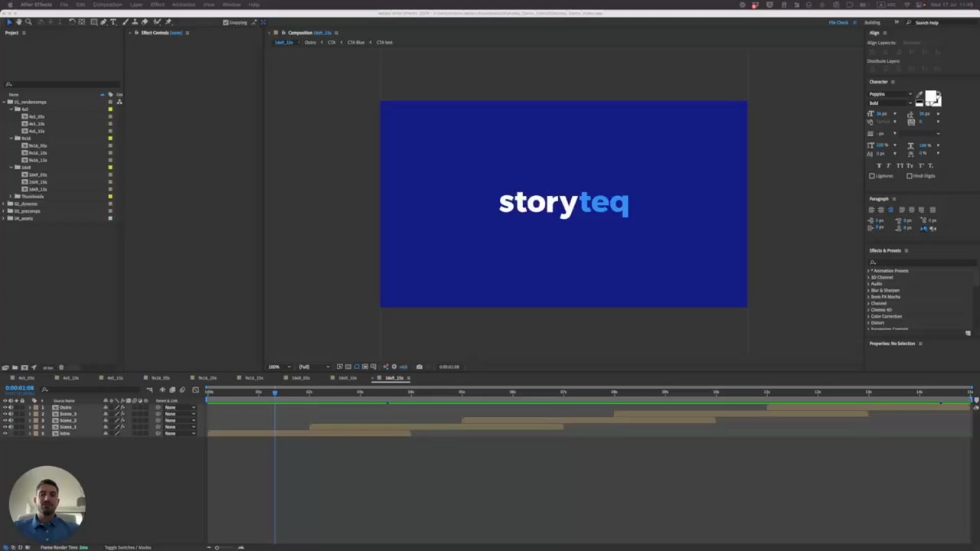Viewport: 980px width, 551px height.
Task: Expand the Outro layer properties
Action: (30, 407)
